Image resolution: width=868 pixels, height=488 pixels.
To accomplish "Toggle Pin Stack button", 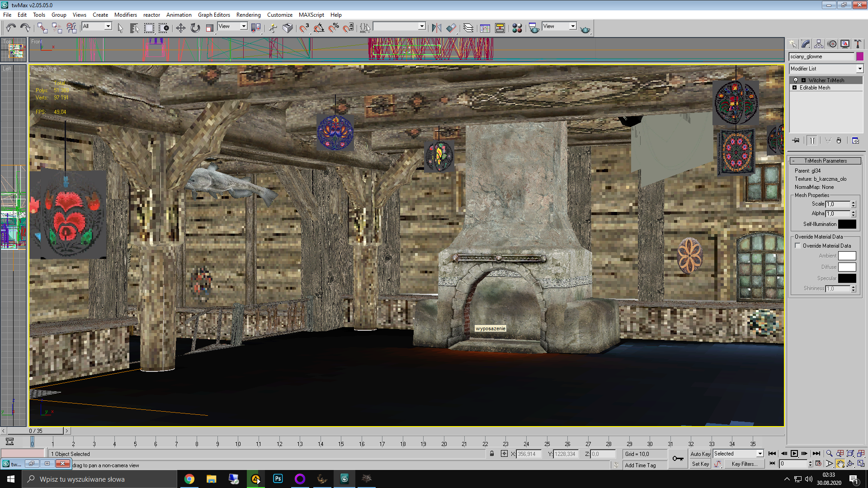I will tap(796, 141).
